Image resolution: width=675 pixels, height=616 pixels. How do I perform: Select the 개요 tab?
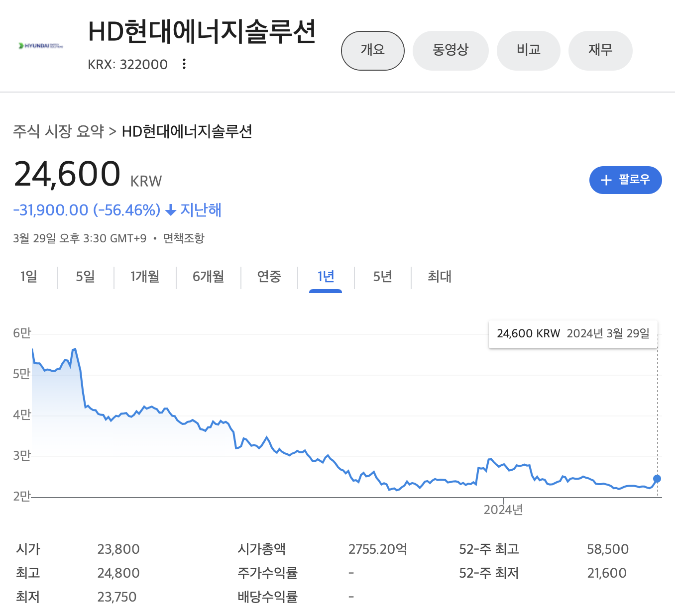pyautogui.click(x=373, y=50)
